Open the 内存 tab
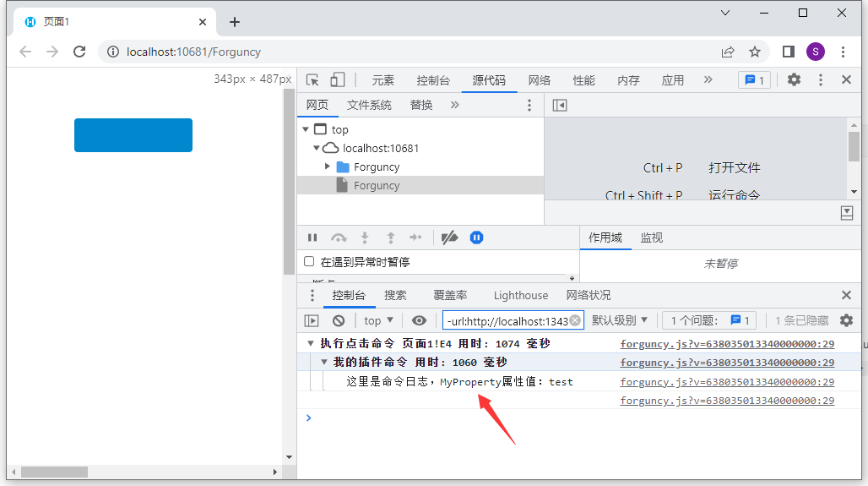Screen dimensions: 868x486 click(628, 80)
